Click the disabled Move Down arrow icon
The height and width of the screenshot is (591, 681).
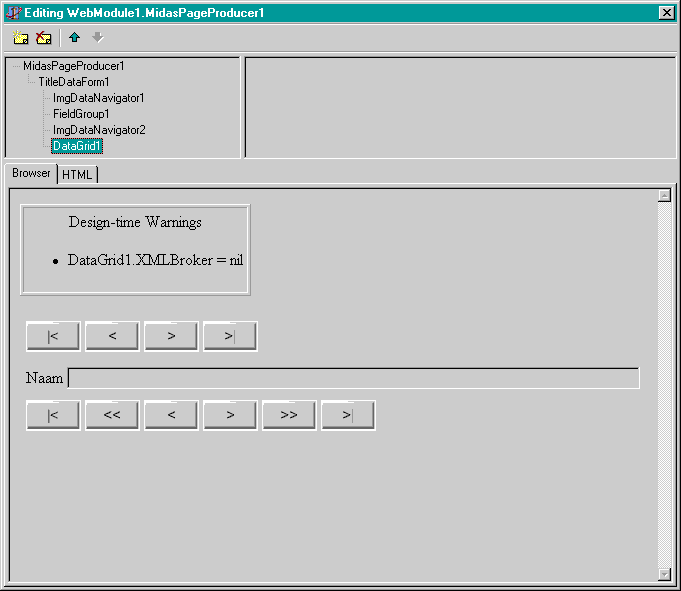(x=98, y=37)
